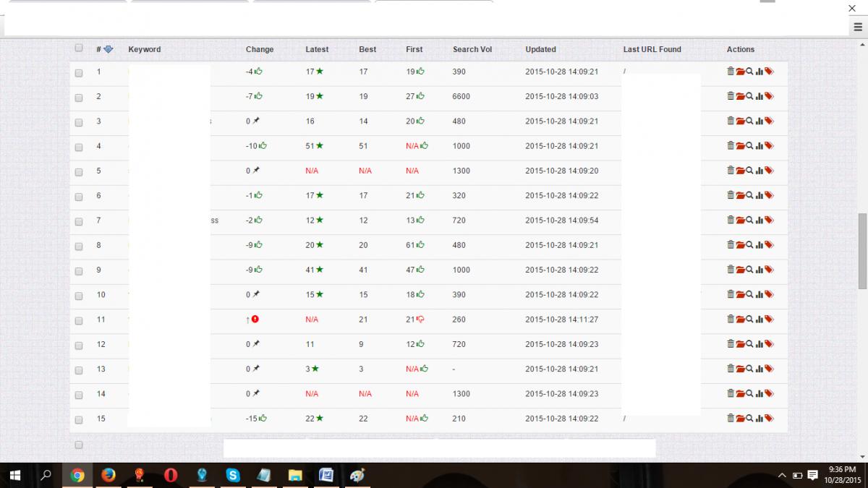Open bar chart for keyword row 14
The image size is (868, 488).
coord(759,393)
